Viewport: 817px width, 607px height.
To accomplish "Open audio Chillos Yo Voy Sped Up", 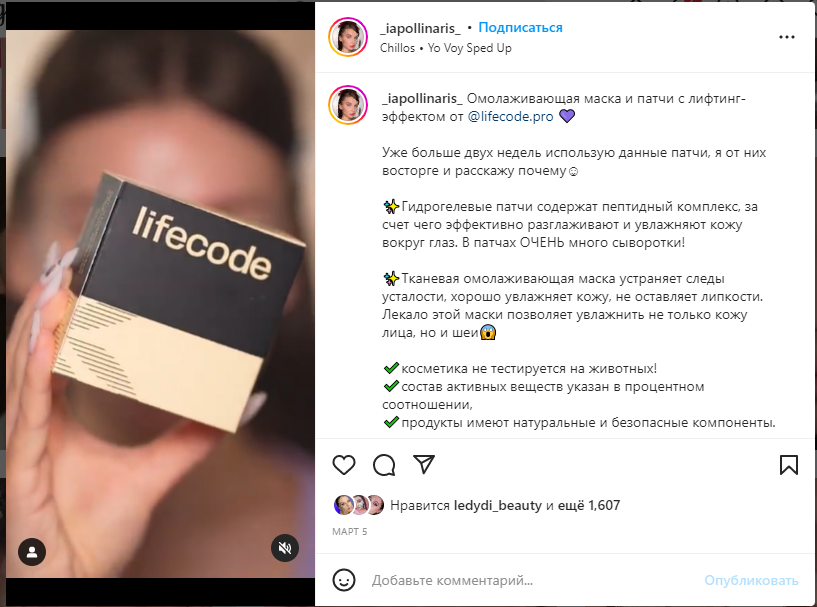I will coord(445,48).
